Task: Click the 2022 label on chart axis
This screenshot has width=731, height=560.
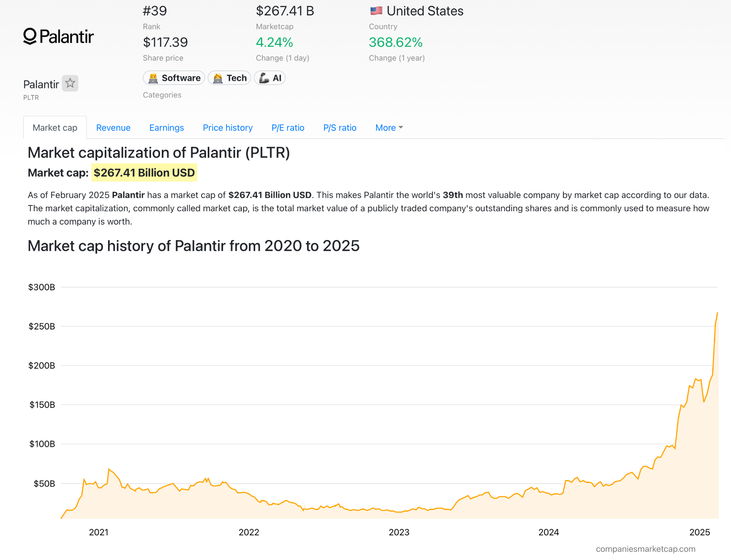Action: pyautogui.click(x=249, y=532)
